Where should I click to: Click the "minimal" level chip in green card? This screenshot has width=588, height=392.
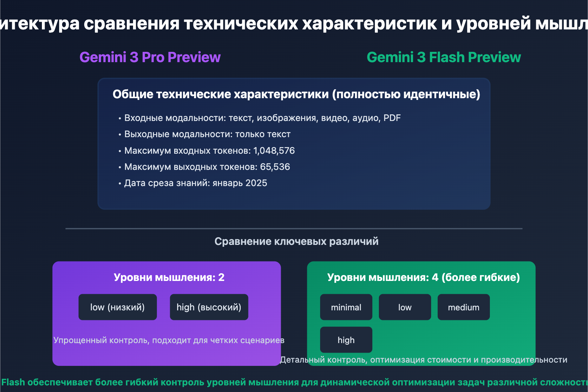(x=346, y=307)
